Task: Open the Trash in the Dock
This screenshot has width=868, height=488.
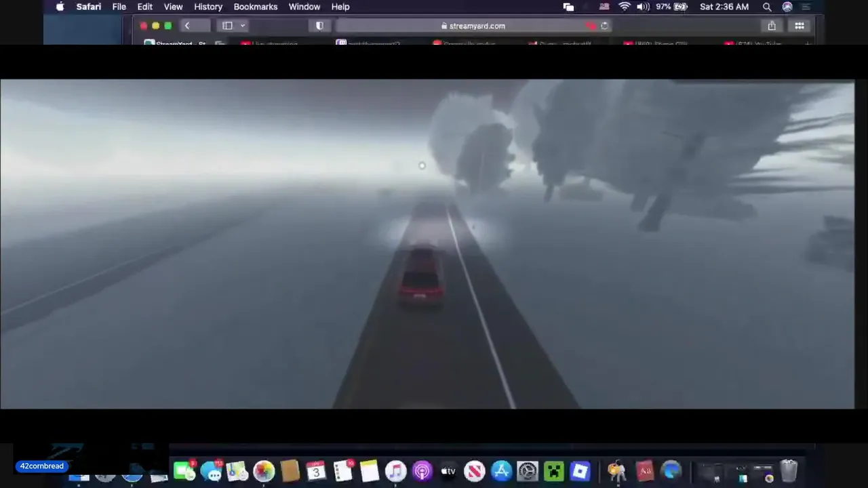Action: point(789,471)
